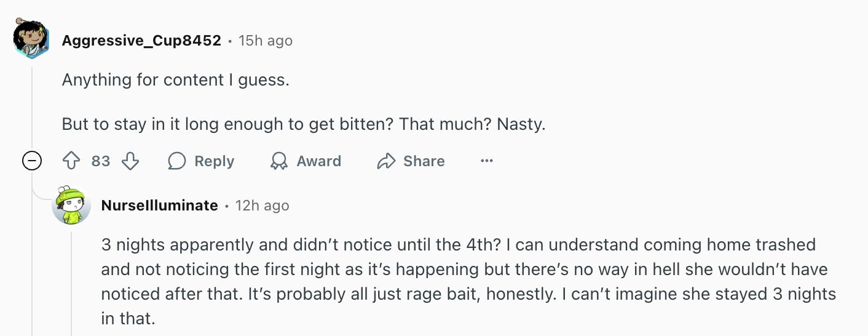
Task: Click the "But to stay in it" sentence
Action: pos(304,124)
